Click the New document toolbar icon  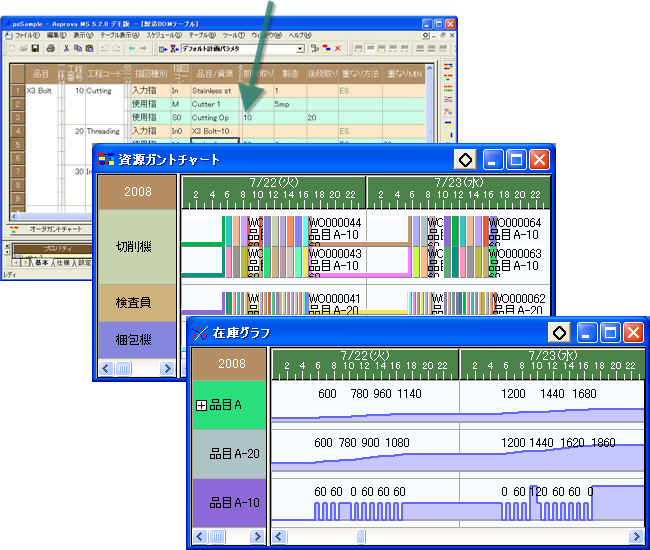[x=11, y=48]
